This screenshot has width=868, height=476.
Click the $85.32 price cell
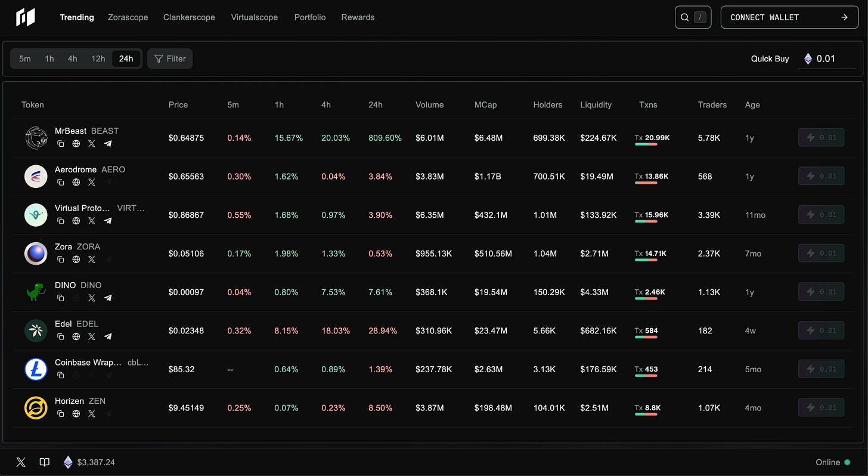coord(182,369)
